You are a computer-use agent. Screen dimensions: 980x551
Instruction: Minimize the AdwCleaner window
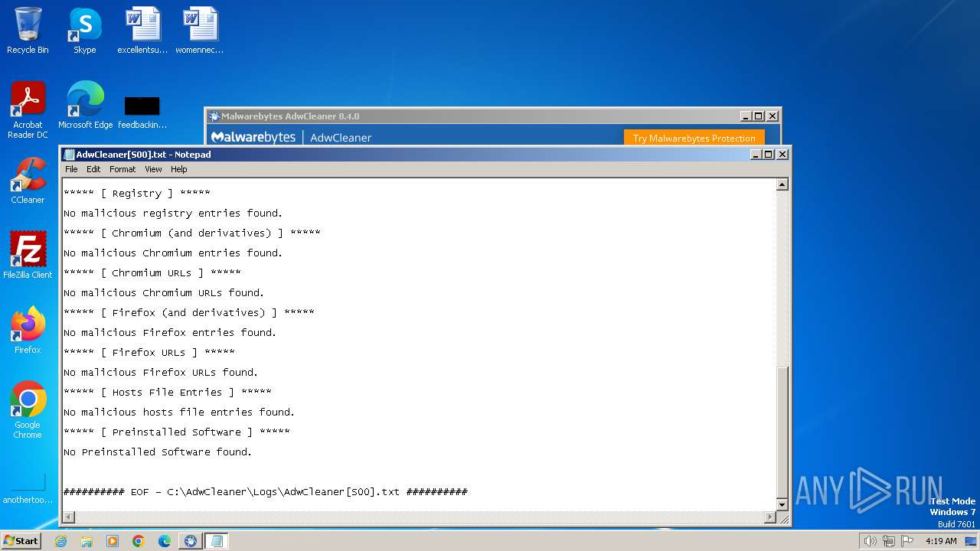746,116
